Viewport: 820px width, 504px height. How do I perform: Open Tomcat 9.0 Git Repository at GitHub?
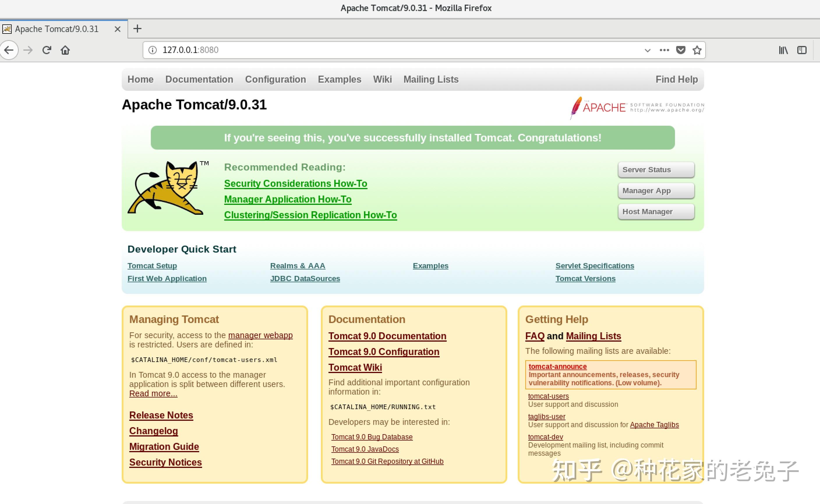[387, 461]
